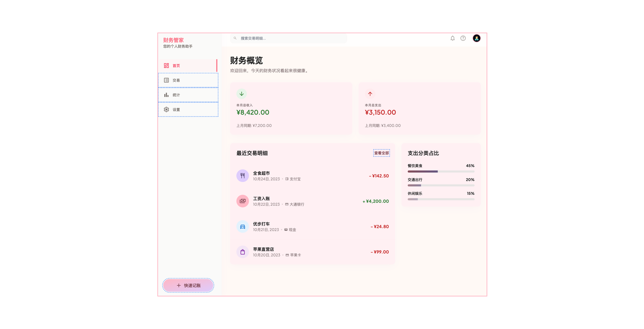Click the search magnifier icon
644x329 pixels.
click(x=235, y=38)
